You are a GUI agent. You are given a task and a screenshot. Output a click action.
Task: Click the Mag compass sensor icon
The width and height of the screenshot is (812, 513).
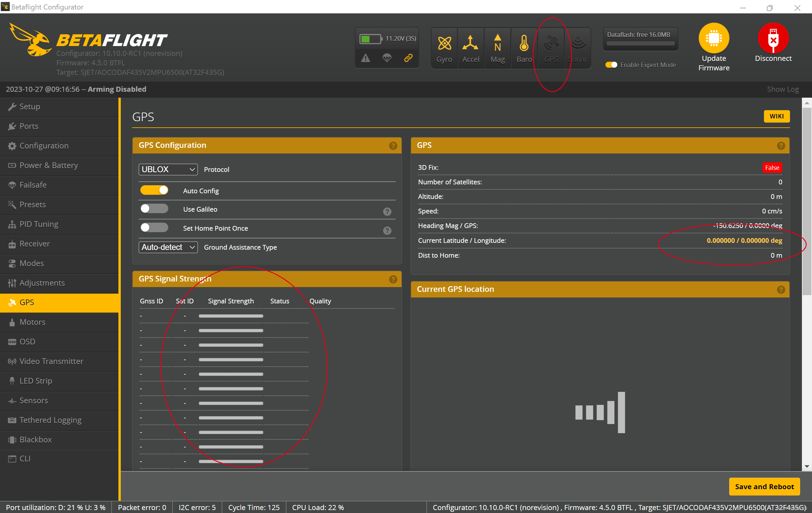click(x=497, y=44)
